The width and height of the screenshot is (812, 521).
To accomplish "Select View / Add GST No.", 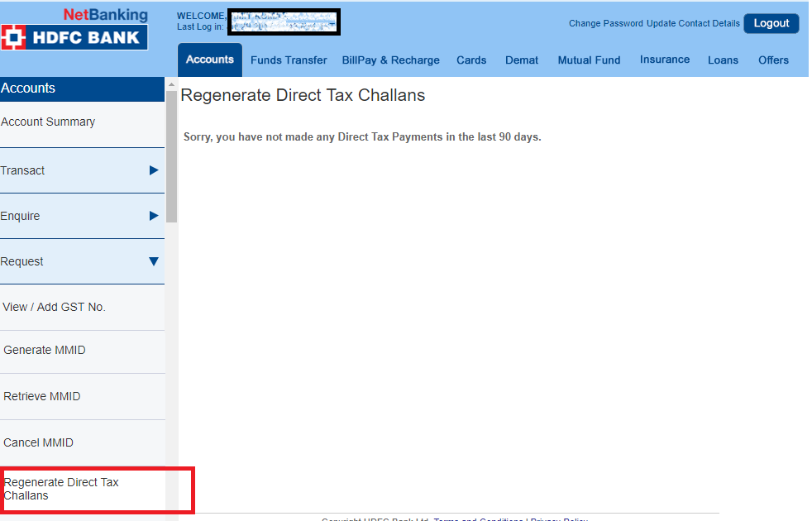I will [x=55, y=307].
